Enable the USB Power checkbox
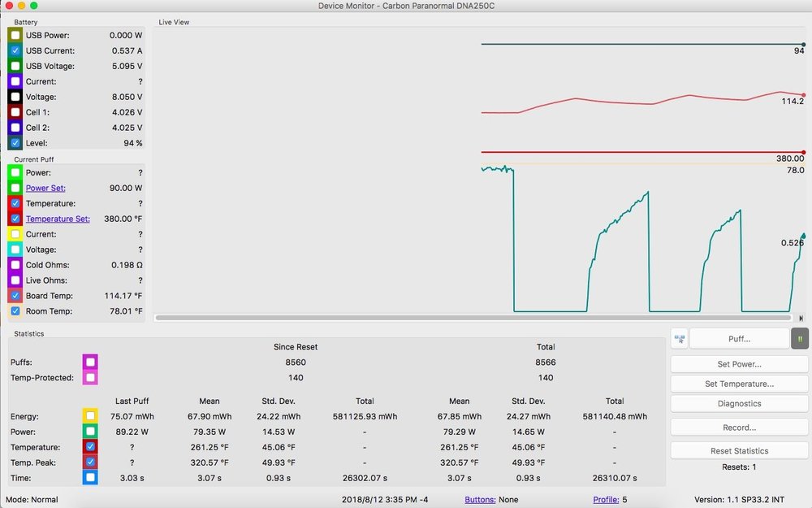Screen dimensions: 812x508 point(15,36)
